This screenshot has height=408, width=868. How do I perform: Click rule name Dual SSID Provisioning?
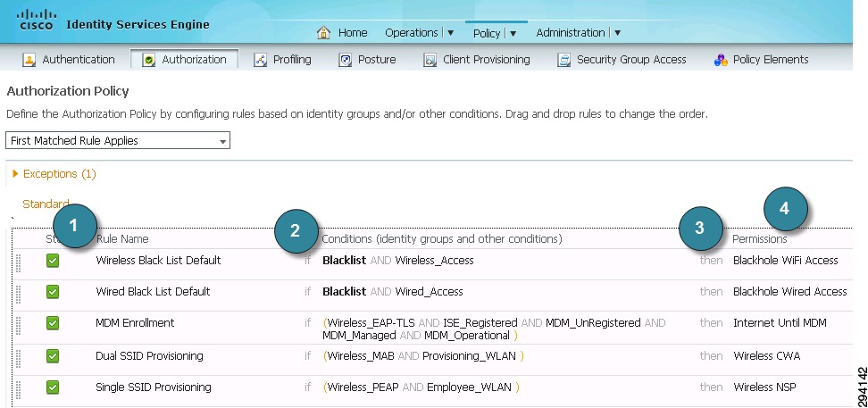[149, 356]
